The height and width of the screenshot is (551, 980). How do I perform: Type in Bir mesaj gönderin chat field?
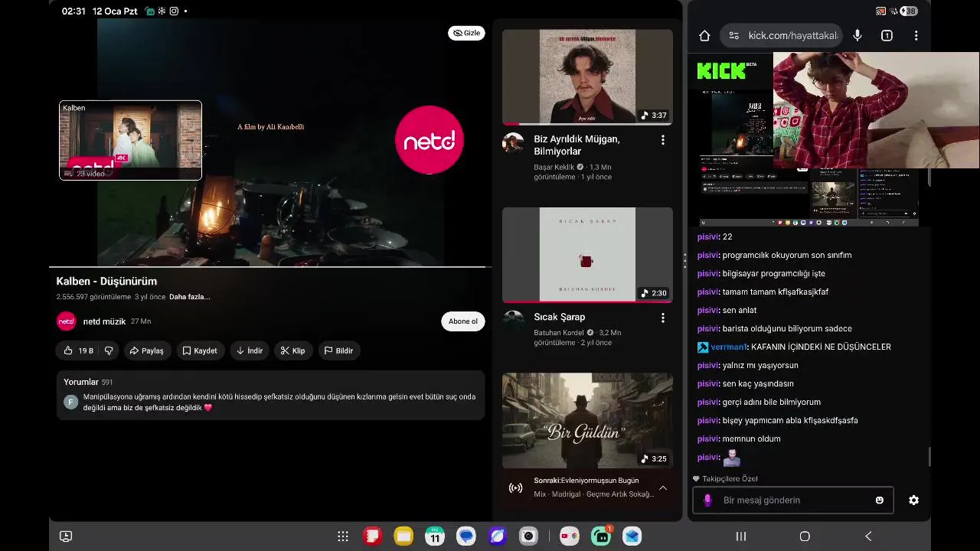pyautogui.click(x=792, y=500)
